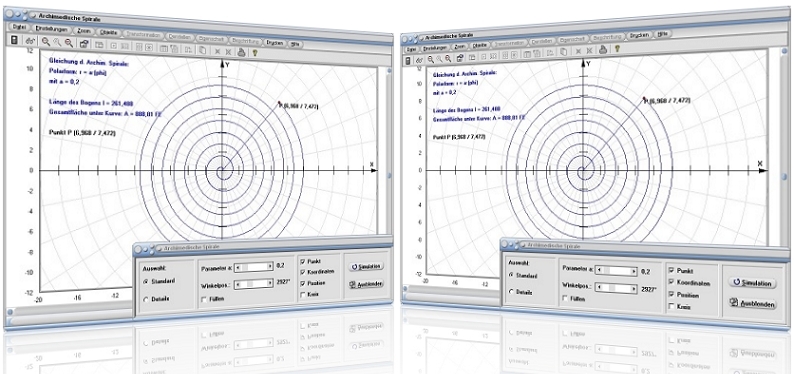Select Standard radio button in right panel
Viewport: 794px width, 374px height.
pyautogui.click(x=510, y=274)
